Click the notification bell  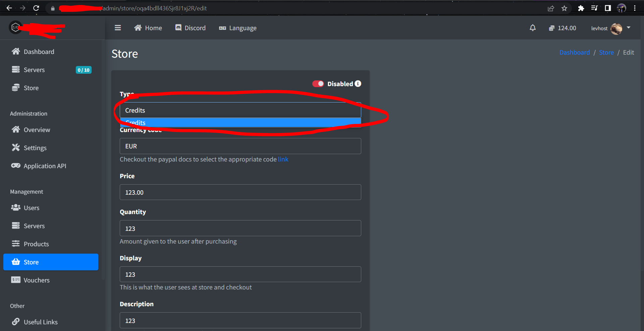point(533,28)
